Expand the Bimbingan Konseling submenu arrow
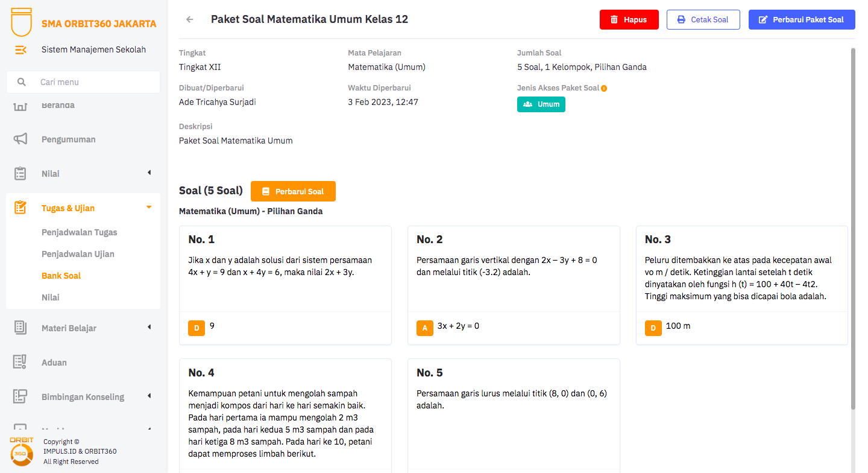This screenshot has width=868, height=473. click(149, 396)
